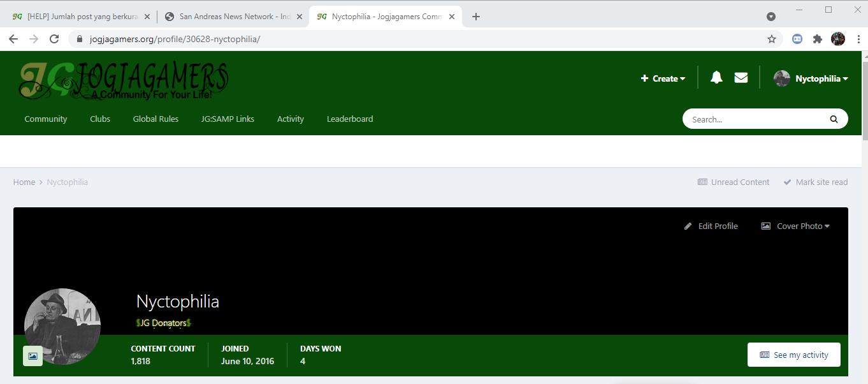
Task: Switch to [HELP] Jumlah post tab
Action: pyautogui.click(x=82, y=17)
